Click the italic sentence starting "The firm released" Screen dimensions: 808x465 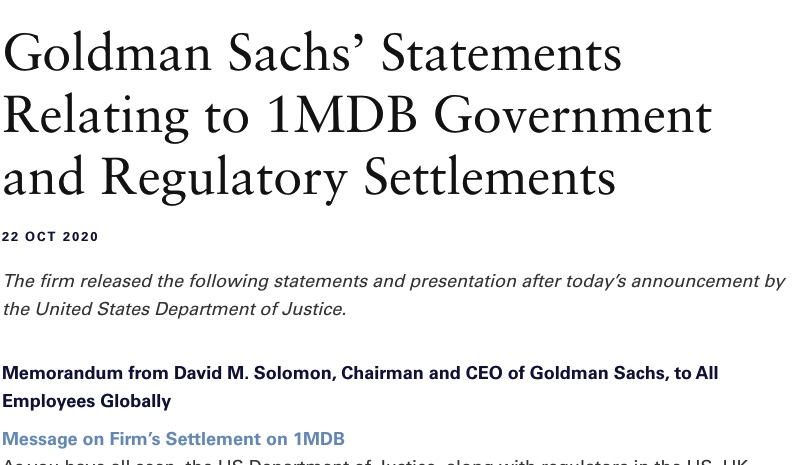pos(394,281)
